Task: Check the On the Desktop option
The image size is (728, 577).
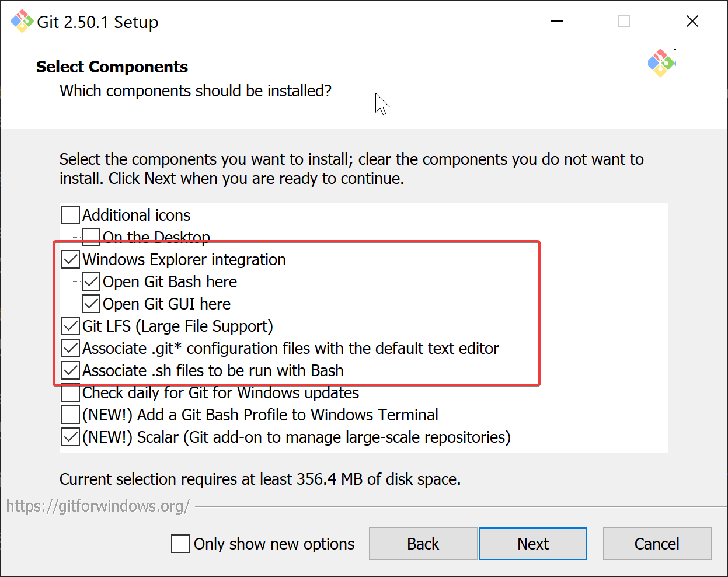Action: tap(91, 237)
